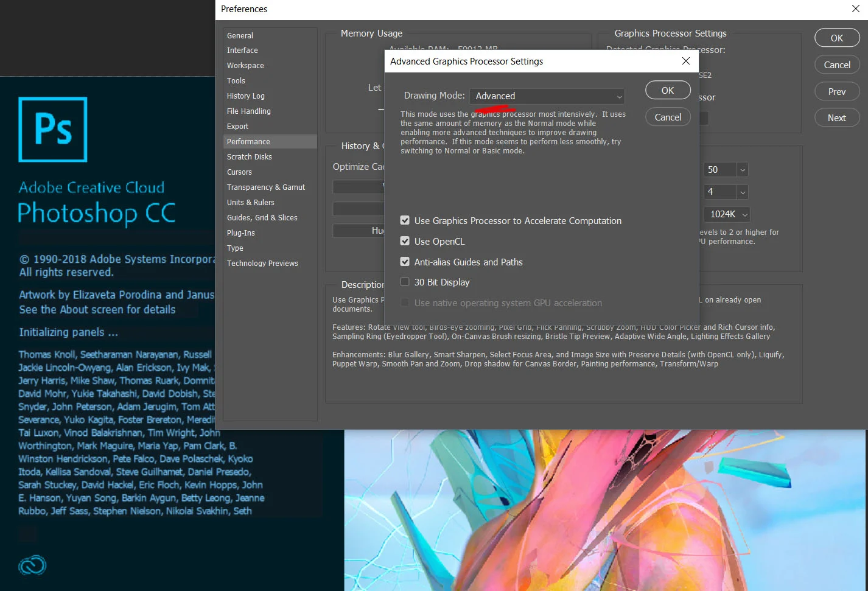Screen dimensions: 868x591
Task: Click the Next button
Action: (x=836, y=117)
